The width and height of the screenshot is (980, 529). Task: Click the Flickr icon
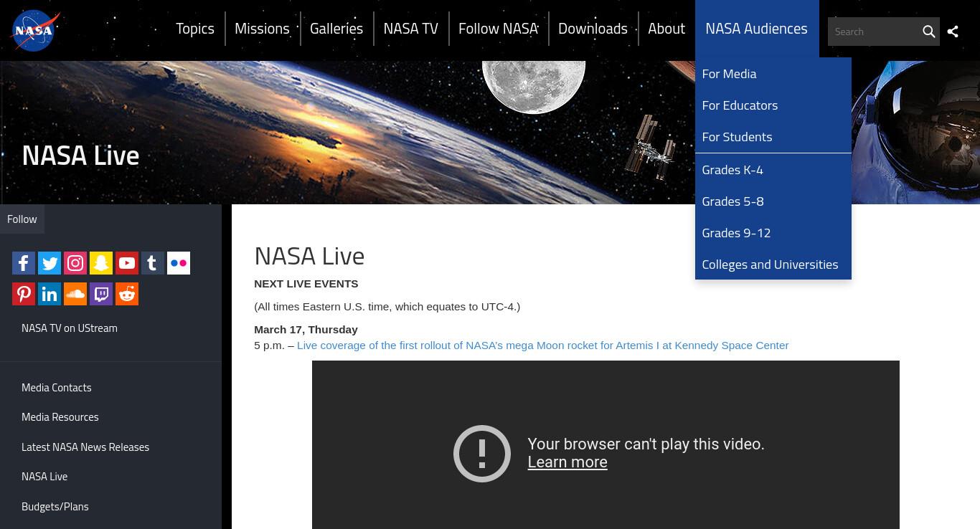[179, 263]
